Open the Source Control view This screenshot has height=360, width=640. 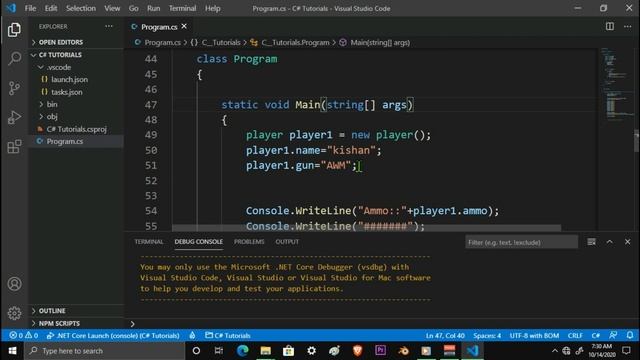[14, 88]
